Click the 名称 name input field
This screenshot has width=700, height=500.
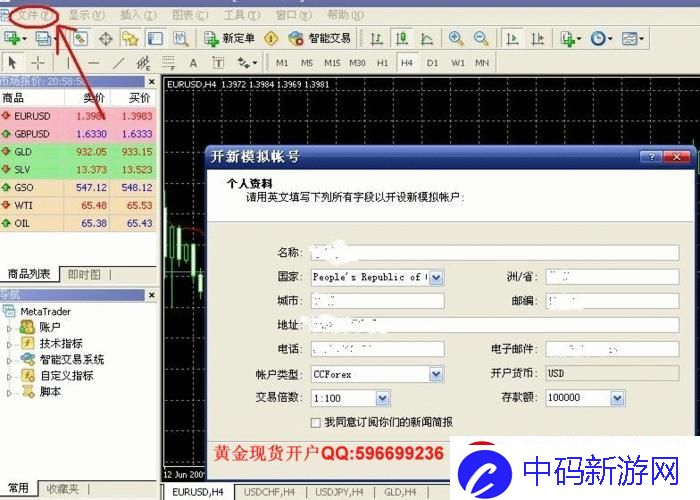[x=495, y=253]
